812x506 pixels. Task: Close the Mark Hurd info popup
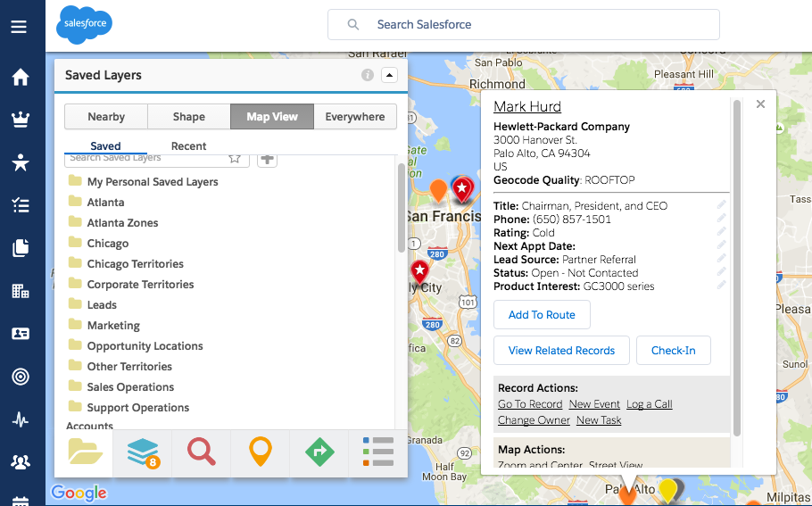[x=760, y=104]
